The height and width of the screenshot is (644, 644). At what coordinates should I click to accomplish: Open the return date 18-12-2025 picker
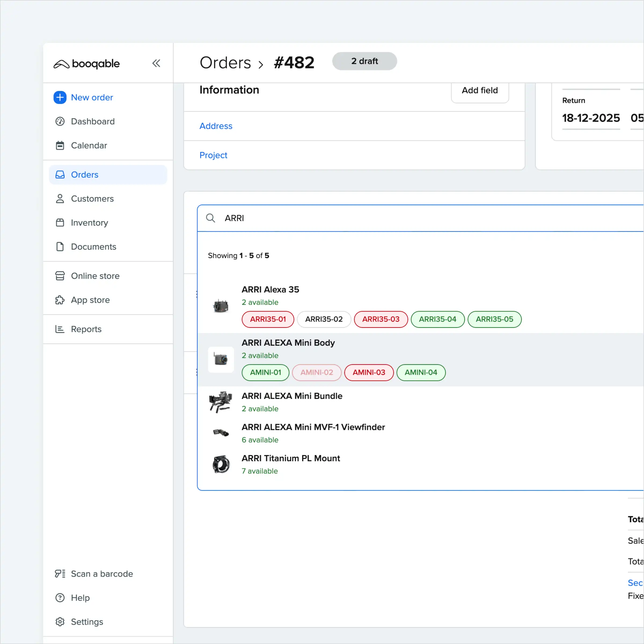click(591, 118)
